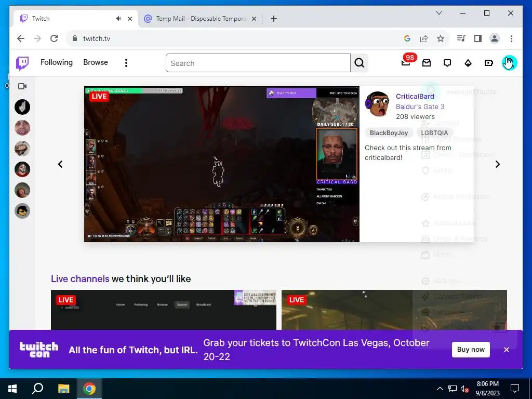Click inside the Twitch search field
The width and height of the screenshot is (532, 399).
coord(258,63)
